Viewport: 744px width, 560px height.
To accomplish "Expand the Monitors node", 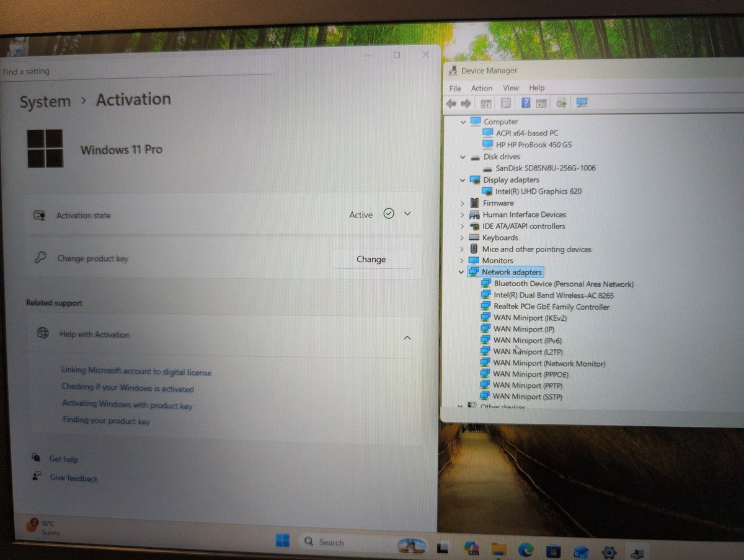I will tap(462, 260).
